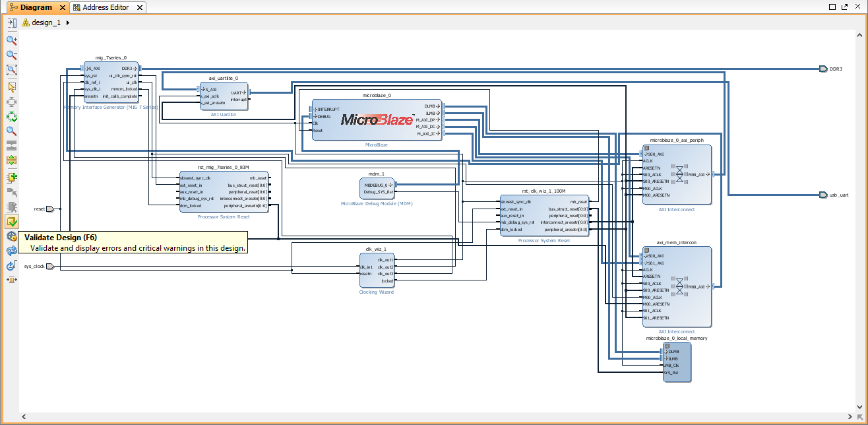Select the DDR3 external port
Image resolution: width=868 pixels, height=425 pixels.
click(823, 69)
